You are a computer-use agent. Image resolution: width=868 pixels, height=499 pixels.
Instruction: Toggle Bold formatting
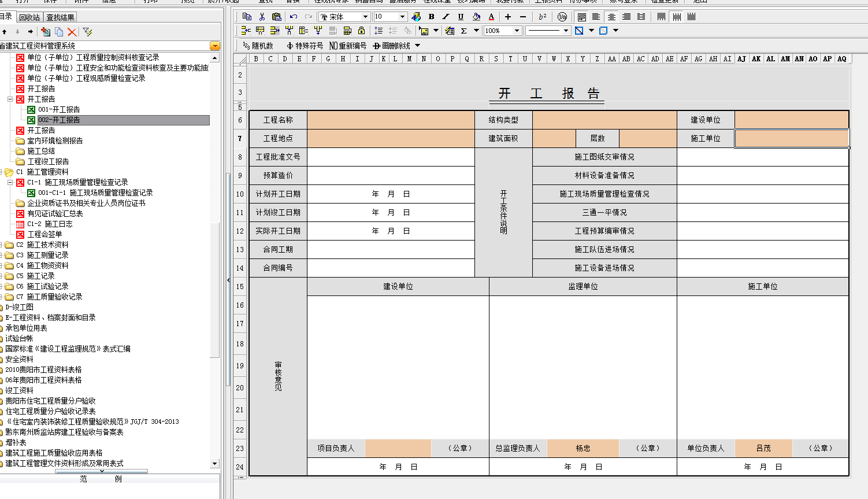(432, 17)
